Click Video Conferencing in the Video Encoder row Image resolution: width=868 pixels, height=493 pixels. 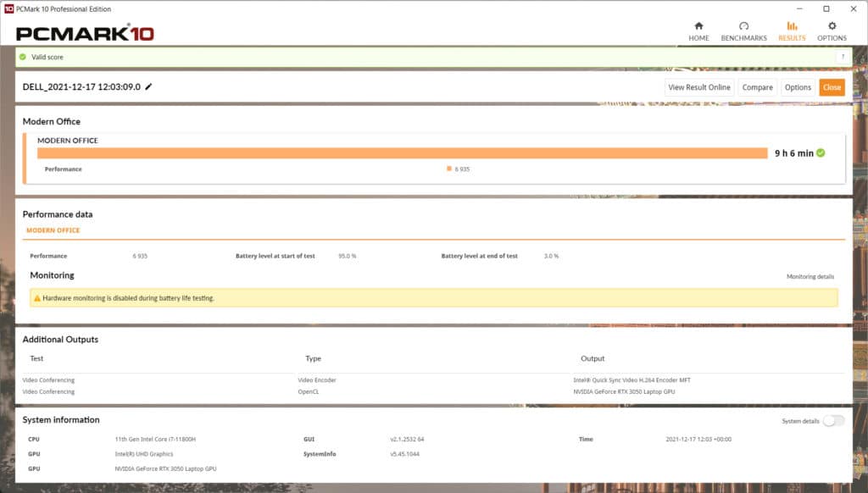click(48, 380)
